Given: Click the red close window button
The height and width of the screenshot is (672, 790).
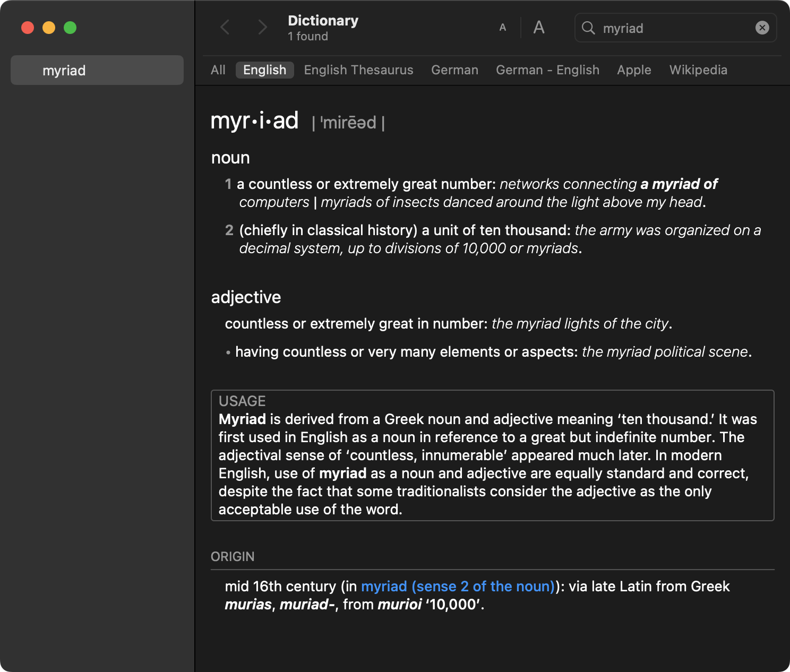Looking at the screenshot, I should coord(28,28).
